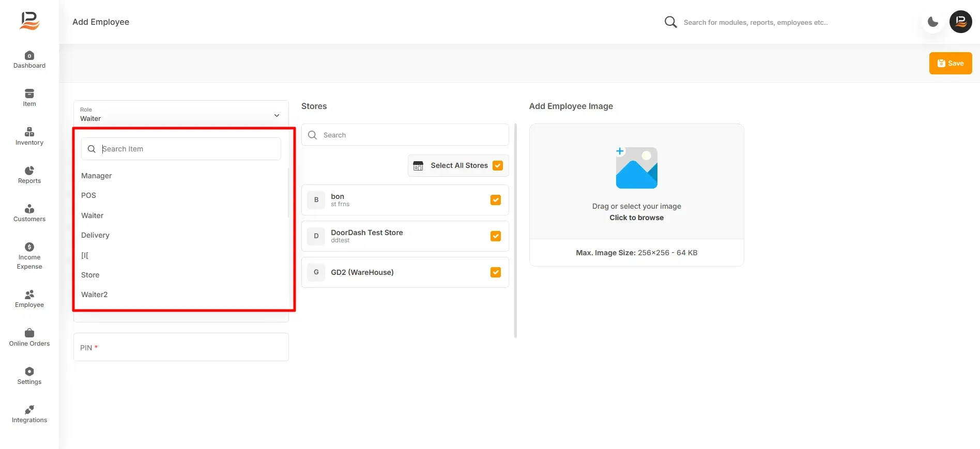Click the magnifier in Stores search
The height and width of the screenshot is (449, 980).
pos(312,135)
